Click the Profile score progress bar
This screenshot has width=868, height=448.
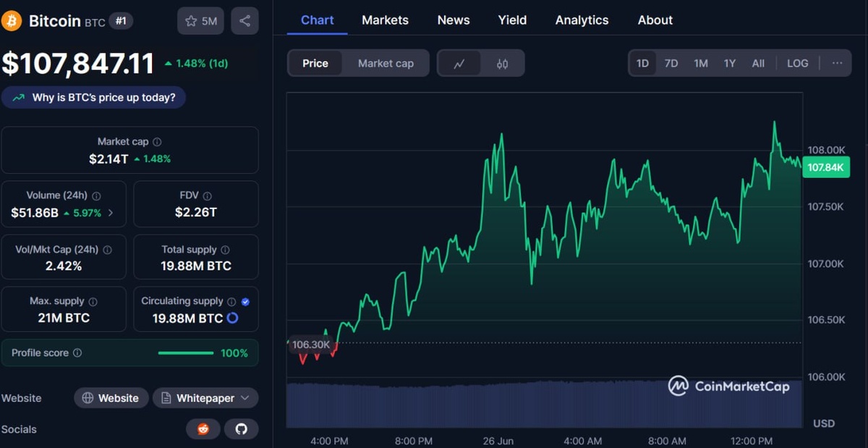(x=186, y=353)
